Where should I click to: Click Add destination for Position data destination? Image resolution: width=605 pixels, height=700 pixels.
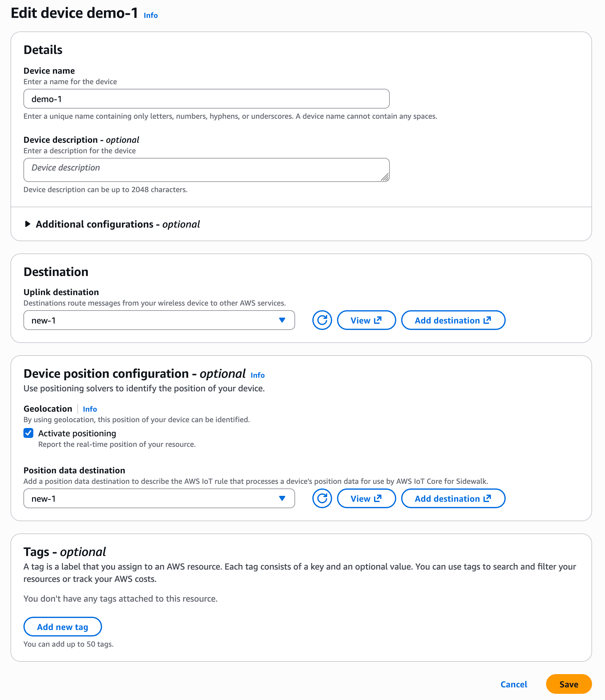pos(453,498)
